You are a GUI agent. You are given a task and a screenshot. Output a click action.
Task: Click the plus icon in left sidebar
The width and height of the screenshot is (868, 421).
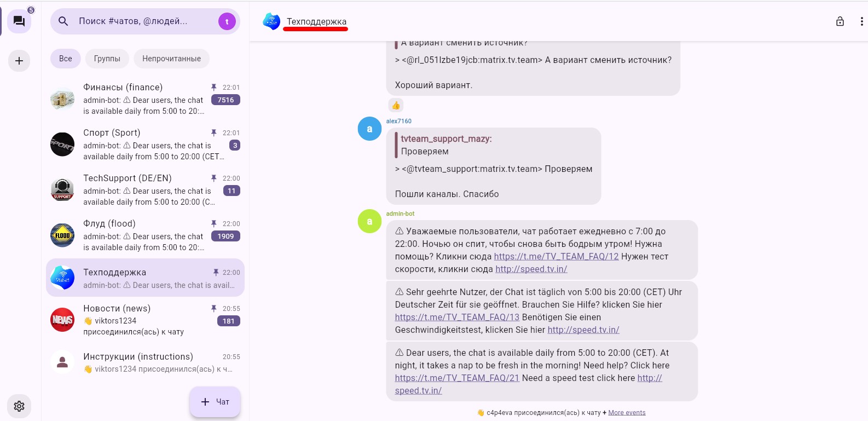19,61
